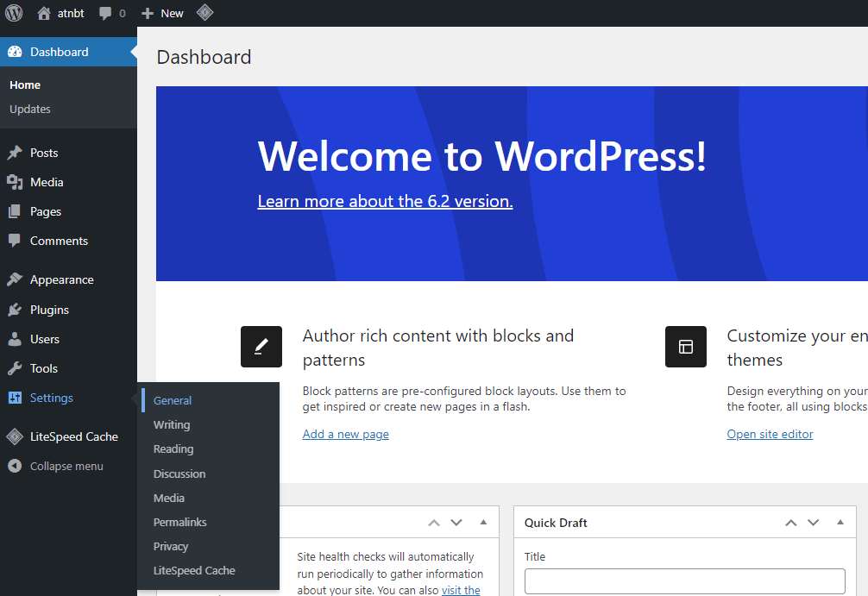The image size is (868, 596).
Task: Select Reading in Settings flyout
Action: (x=173, y=449)
